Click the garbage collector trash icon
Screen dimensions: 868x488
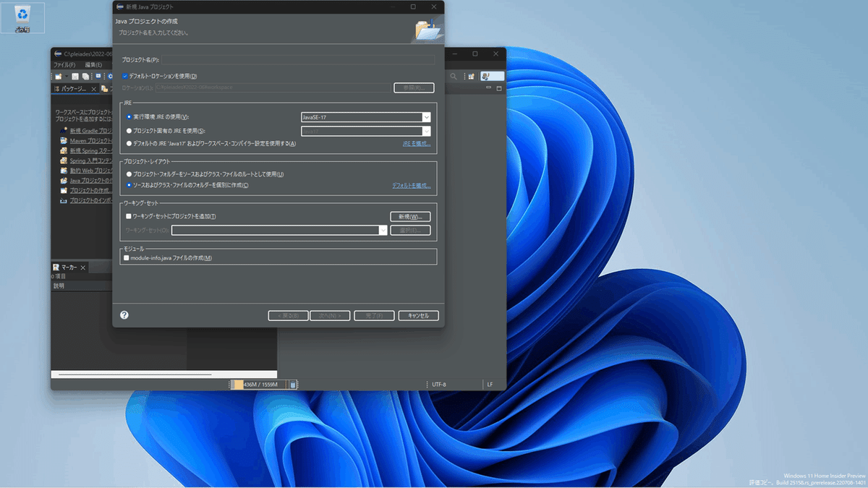click(x=293, y=385)
